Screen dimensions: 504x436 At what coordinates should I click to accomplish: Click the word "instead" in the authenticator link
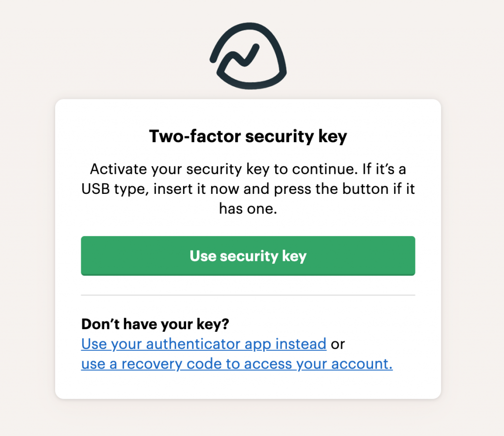pos(301,343)
